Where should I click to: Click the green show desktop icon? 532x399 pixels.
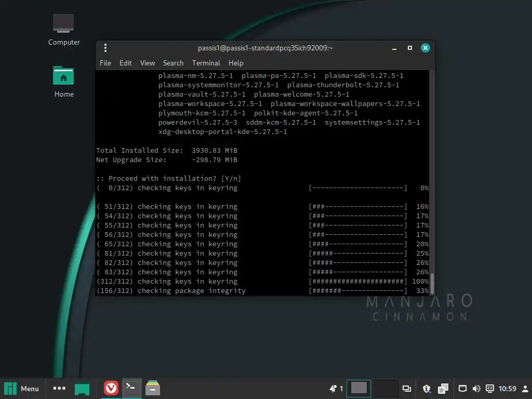(x=82, y=389)
